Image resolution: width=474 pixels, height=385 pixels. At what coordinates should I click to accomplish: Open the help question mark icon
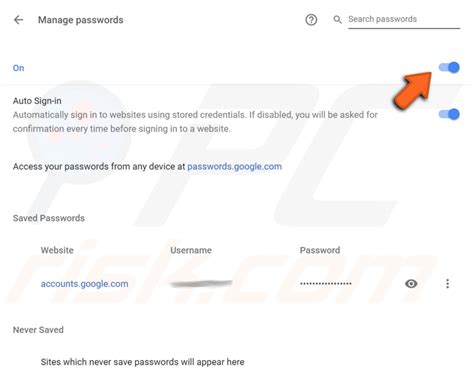[x=311, y=20]
